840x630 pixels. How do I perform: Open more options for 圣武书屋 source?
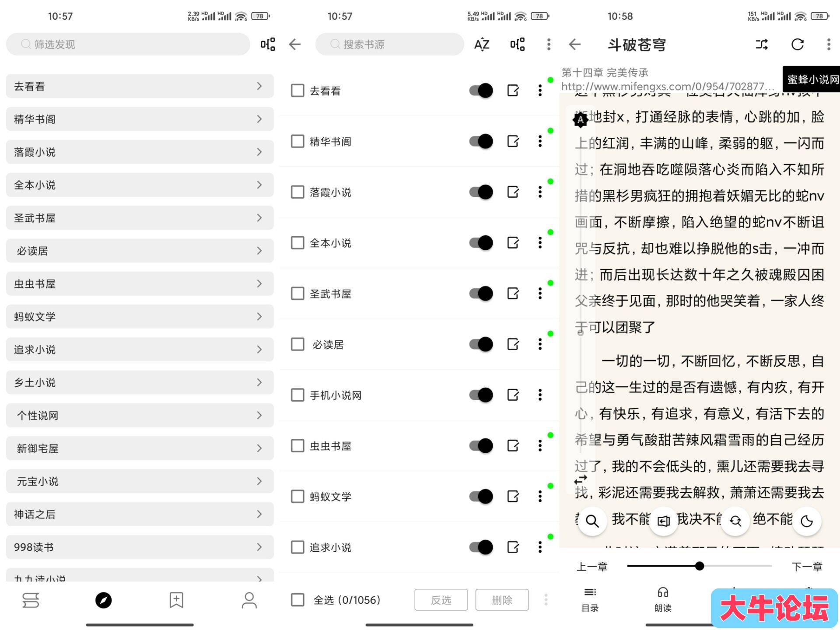pos(540,294)
